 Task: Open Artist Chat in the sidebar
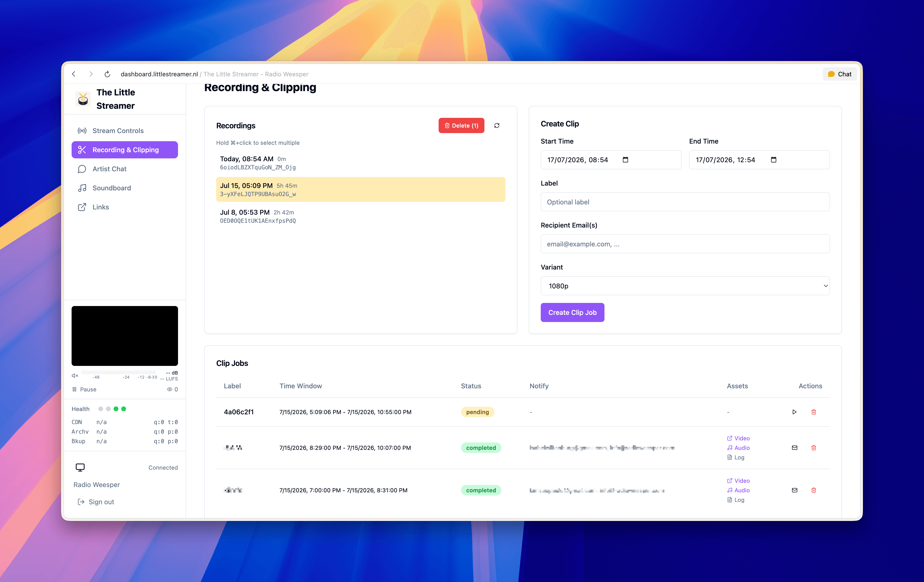click(125, 169)
